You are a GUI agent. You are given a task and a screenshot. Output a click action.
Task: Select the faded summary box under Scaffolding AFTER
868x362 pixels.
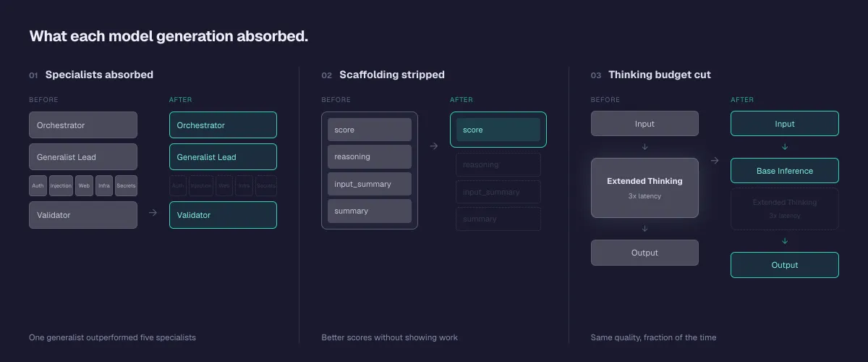click(498, 219)
